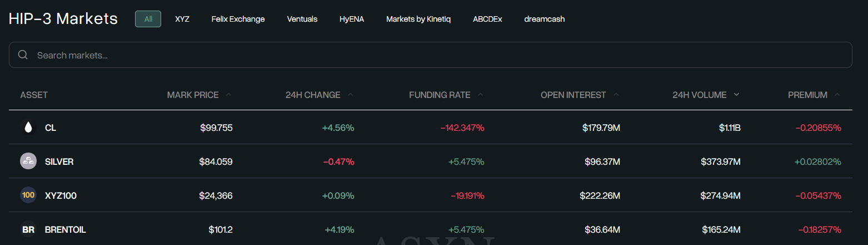Screen dimensions: 868x245
Task: Click the search magnifier icon
Action: click(x=23, y=55)
